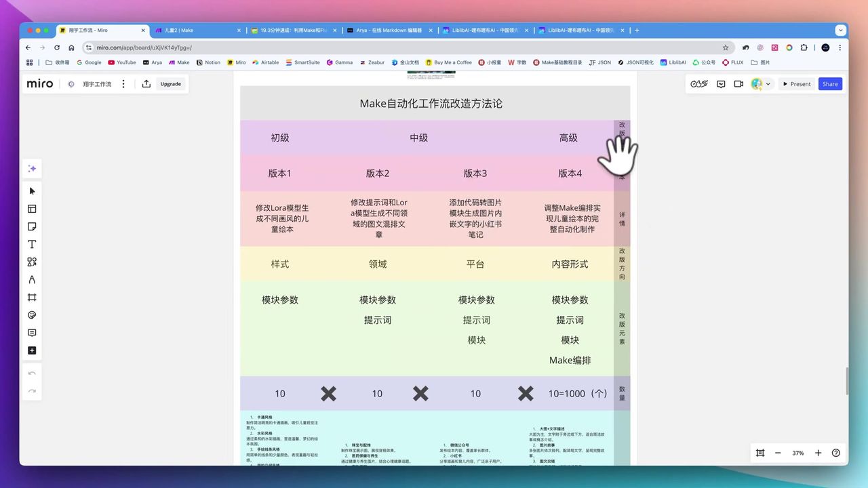Click the Upgrade button
The image size is (868, 488).
[170, 83]
